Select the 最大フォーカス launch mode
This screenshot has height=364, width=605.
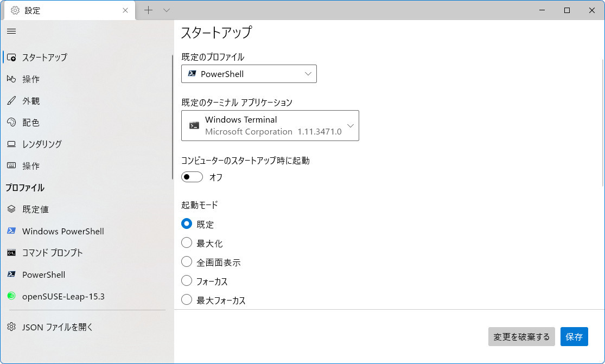(x=186, y=299)
